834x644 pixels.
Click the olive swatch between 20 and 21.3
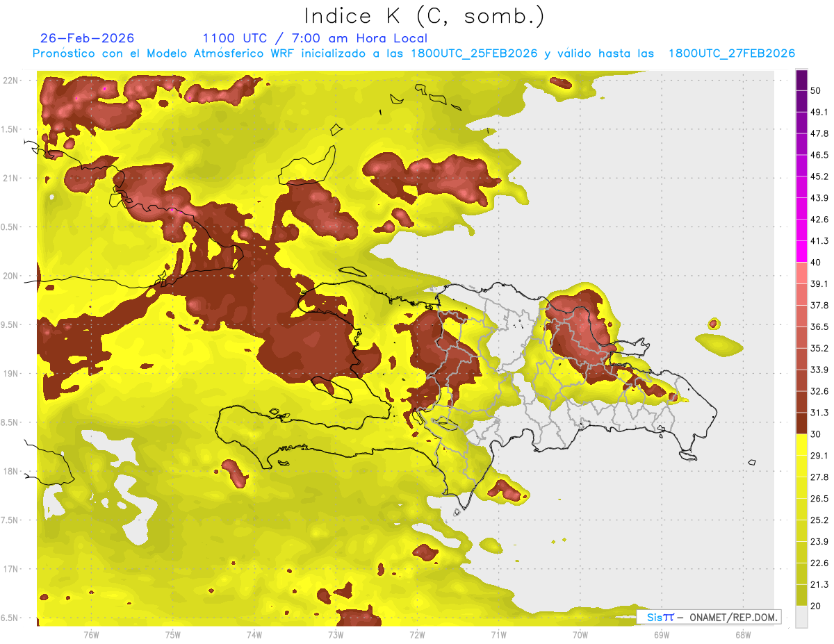[x=801, y=595]
